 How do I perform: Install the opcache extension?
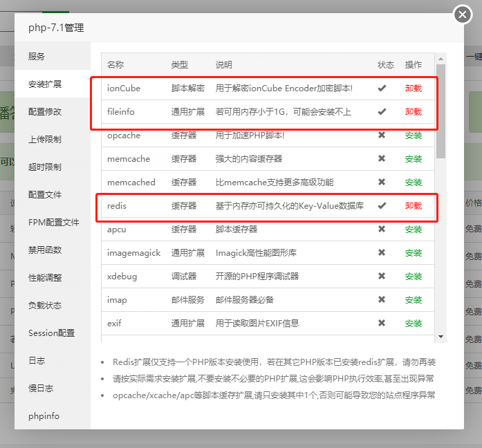(413, 136)
